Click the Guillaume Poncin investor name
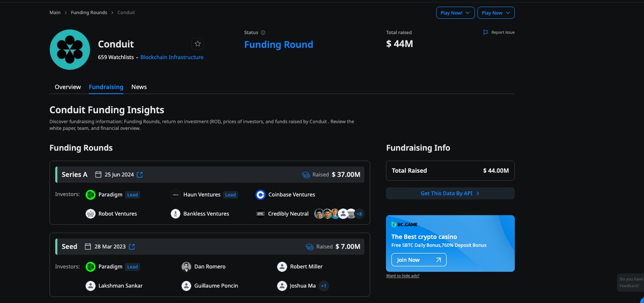This screenshot has width=644, height=303. tap(216, 286)
